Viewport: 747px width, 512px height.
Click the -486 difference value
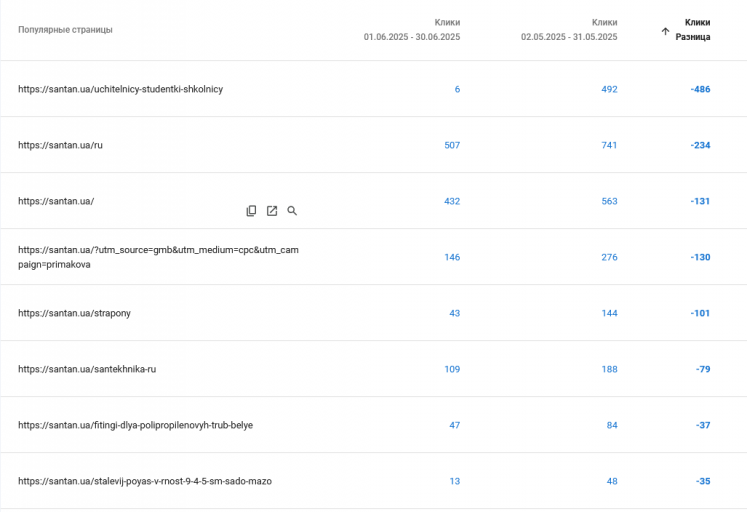tap(700, 89)
